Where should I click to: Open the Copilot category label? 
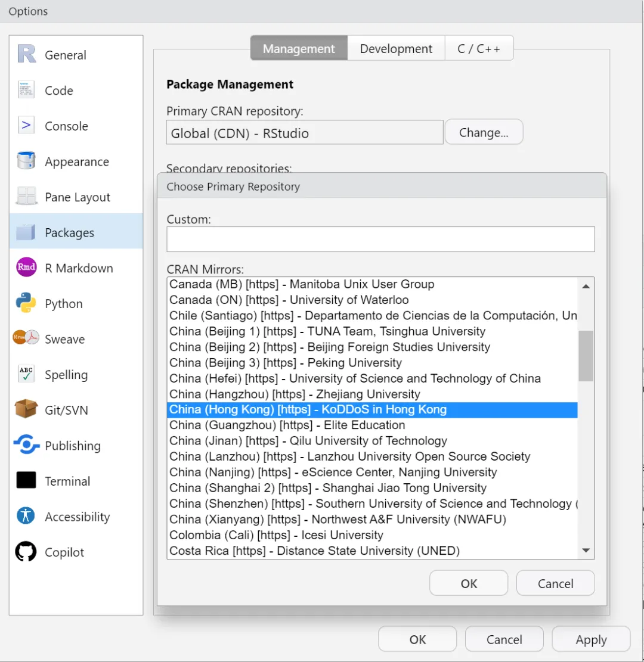[64, 552]
